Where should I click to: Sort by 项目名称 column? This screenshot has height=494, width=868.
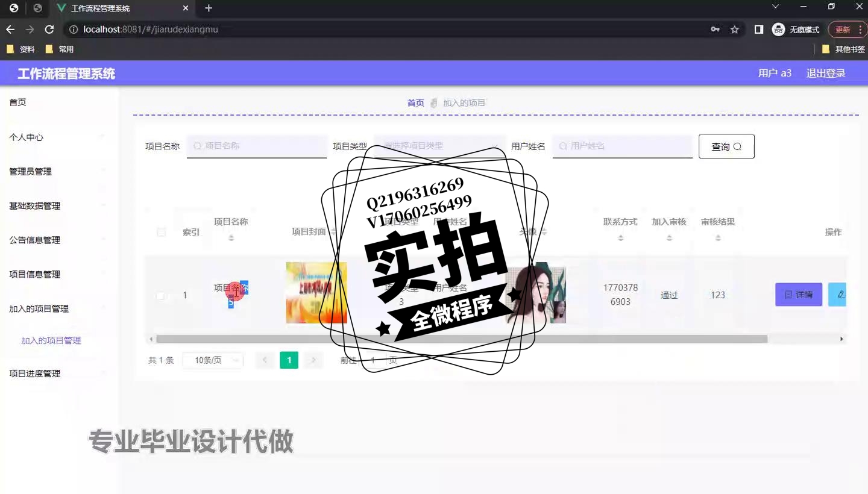click(x=231, y=238)
